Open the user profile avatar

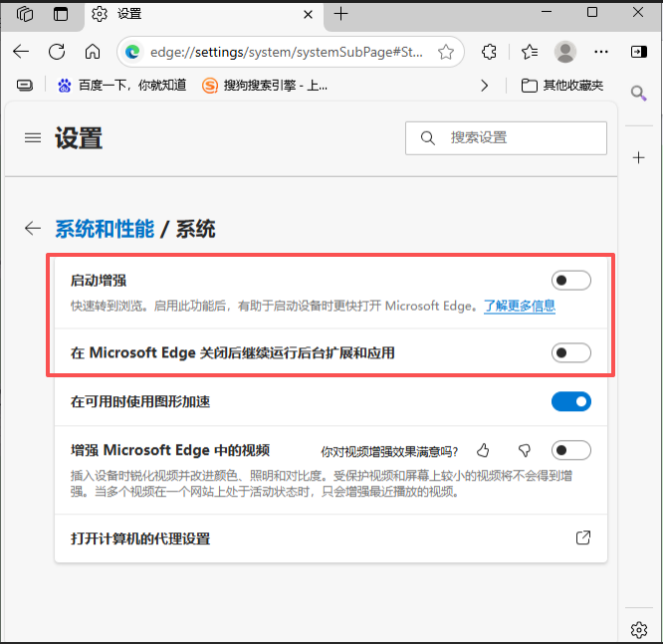(565, 52)
